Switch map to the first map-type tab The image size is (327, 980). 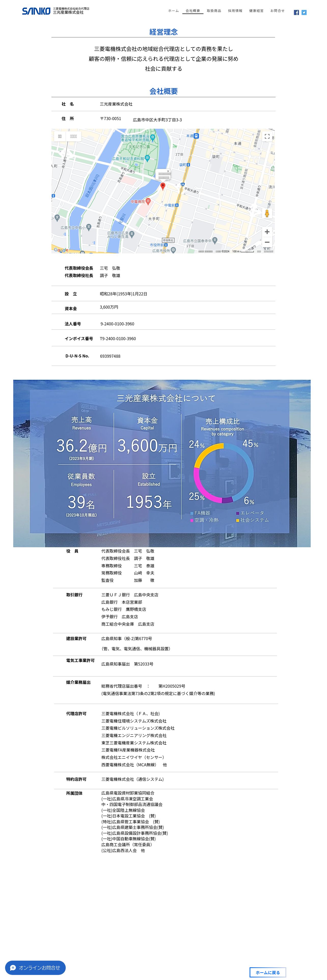pos(60,136)
